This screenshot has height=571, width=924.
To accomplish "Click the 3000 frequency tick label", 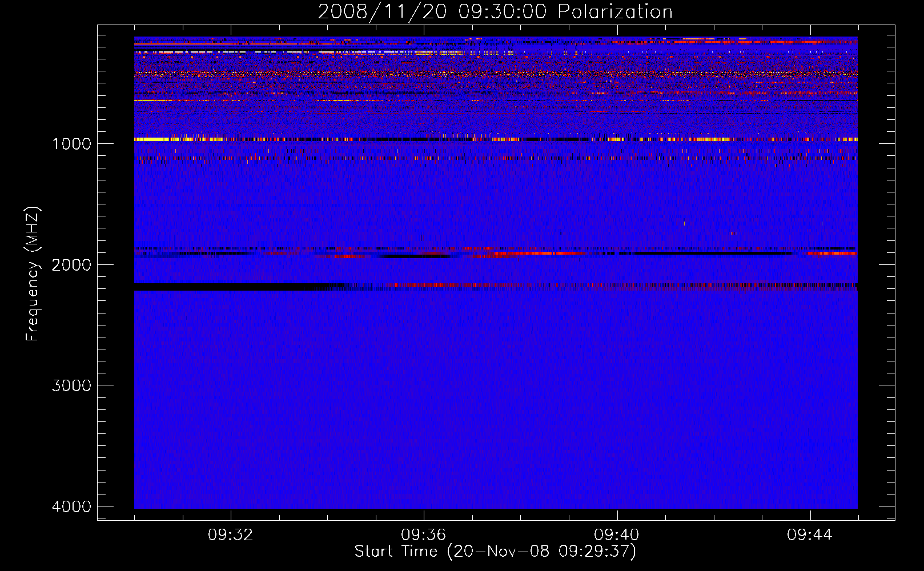I will pos(71,385).
